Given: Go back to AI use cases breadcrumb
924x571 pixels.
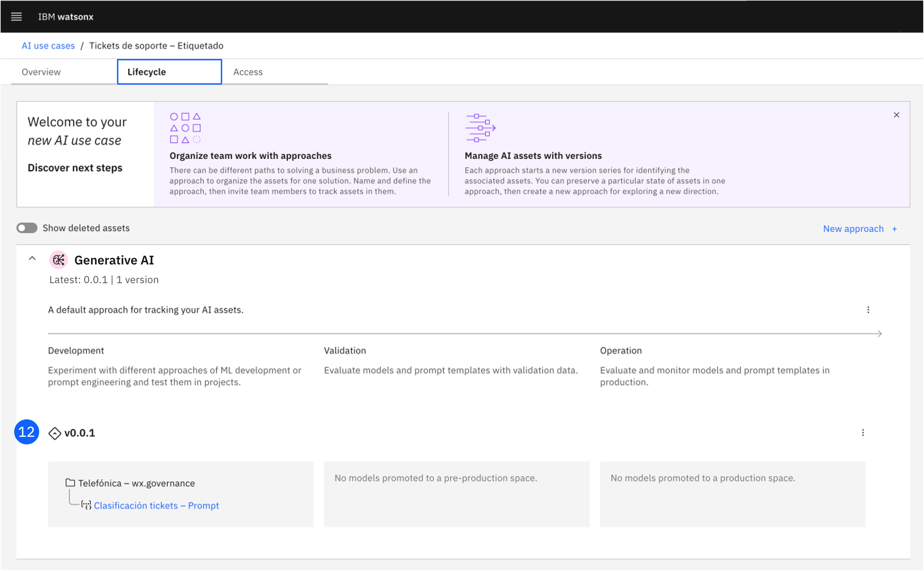Looking at the screenshot, I should click(x=48, y=46).
